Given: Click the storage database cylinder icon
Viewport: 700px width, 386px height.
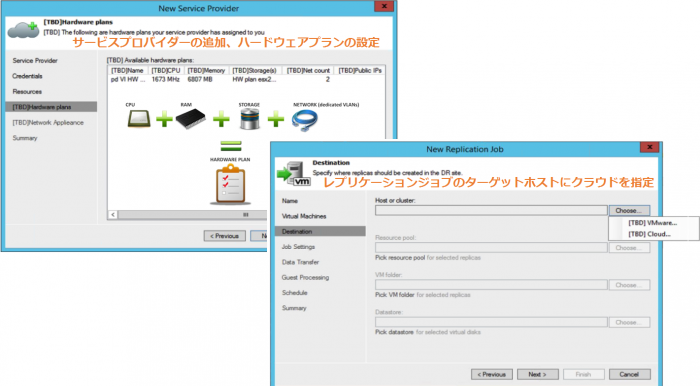Looking at the screenshot, I should [x=250, y=119].
